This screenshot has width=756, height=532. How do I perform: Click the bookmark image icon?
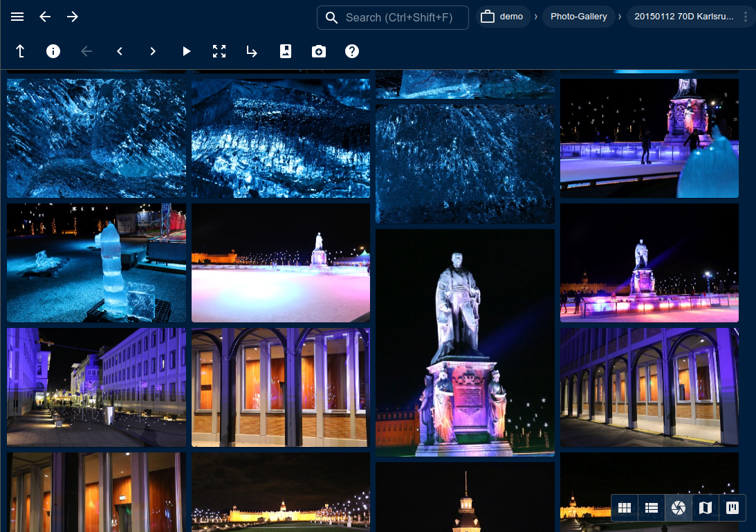click(286, 51)
